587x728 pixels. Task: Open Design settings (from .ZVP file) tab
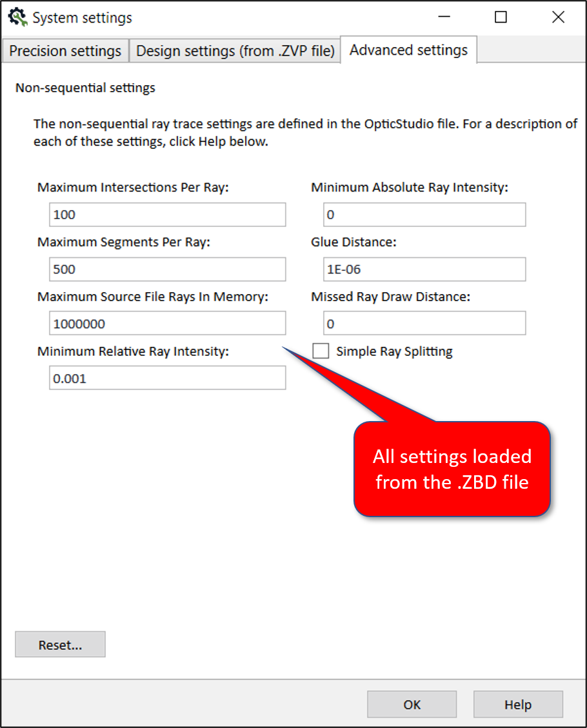[x=235, y=50]
